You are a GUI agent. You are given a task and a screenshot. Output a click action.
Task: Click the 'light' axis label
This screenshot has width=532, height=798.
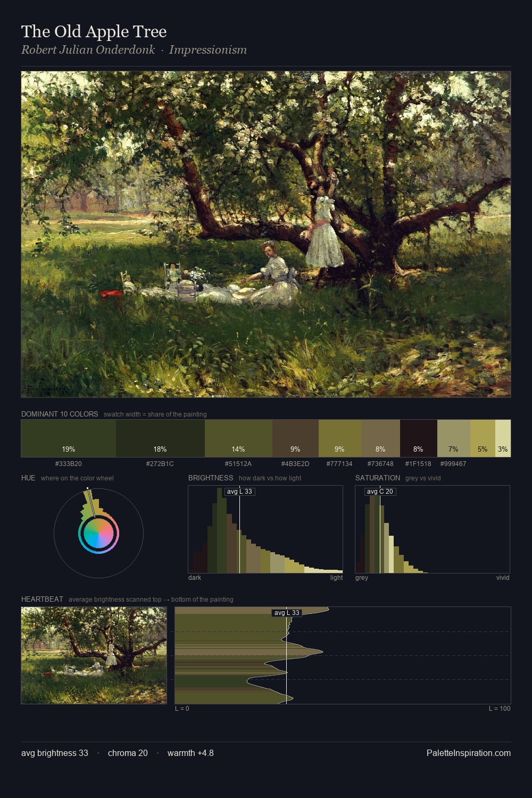[x=337, y=578]
